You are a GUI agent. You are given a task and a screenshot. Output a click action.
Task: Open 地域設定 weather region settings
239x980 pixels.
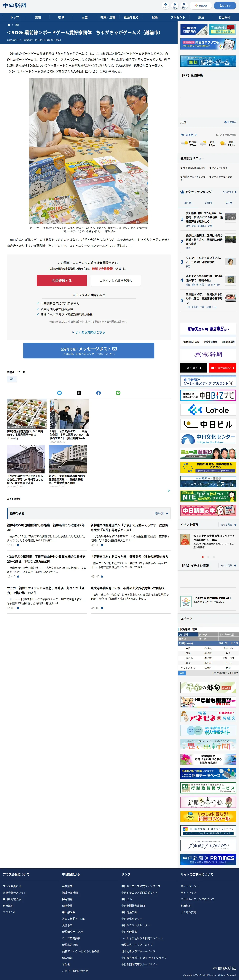click(230, 122)
